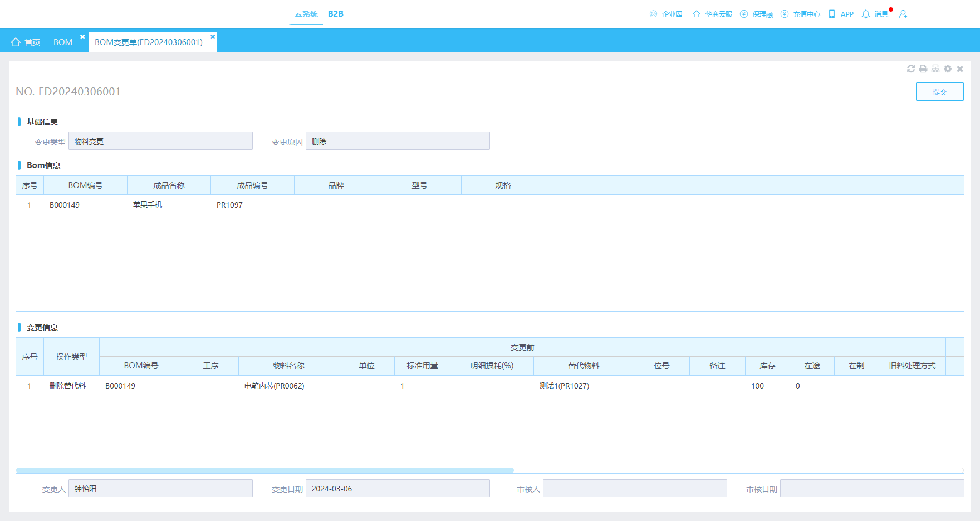The width and height of the screenshot is (980, 521).
Task: Click the 替代物料 column header
Action: click(584, 366)
